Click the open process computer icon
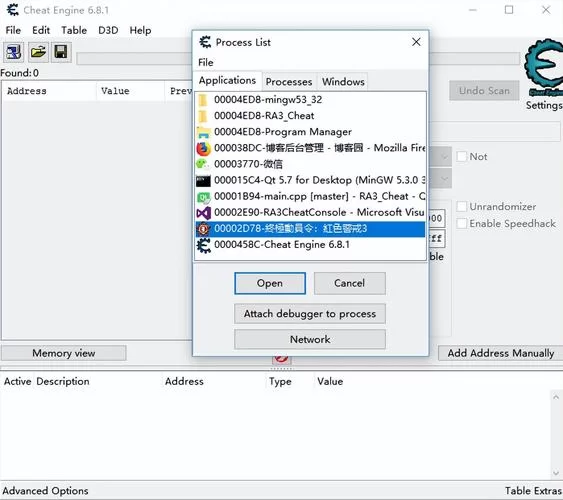 point(14,52)
